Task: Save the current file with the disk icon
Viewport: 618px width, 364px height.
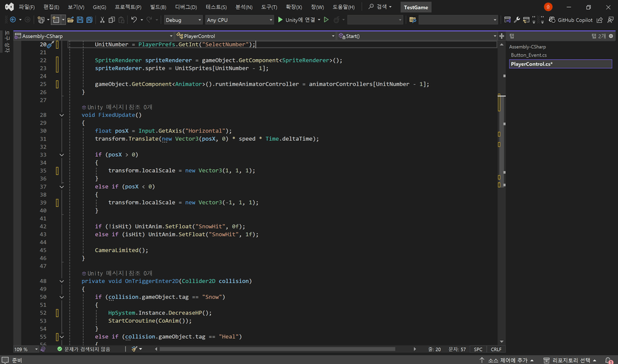Action: pyautogui.click(x=80, y=20)
